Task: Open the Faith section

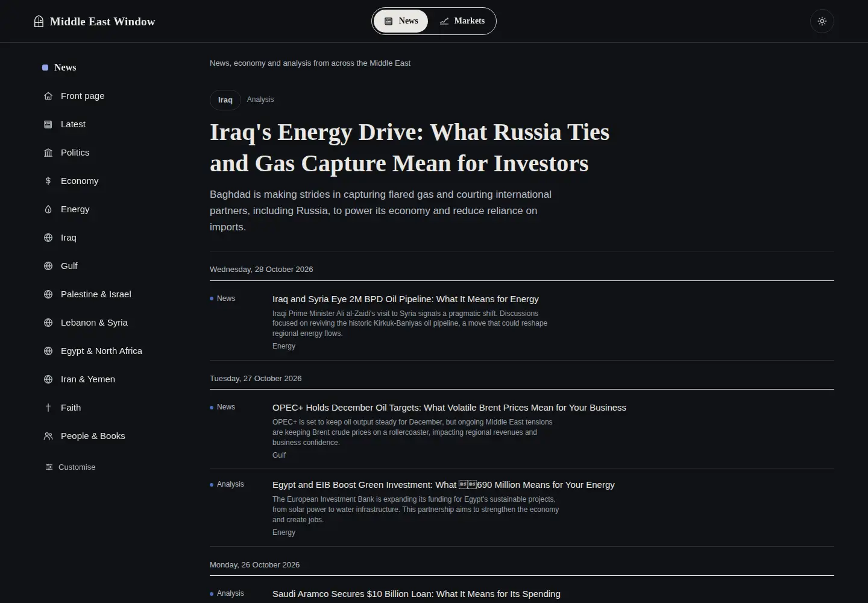Action: tap(71, 408)
